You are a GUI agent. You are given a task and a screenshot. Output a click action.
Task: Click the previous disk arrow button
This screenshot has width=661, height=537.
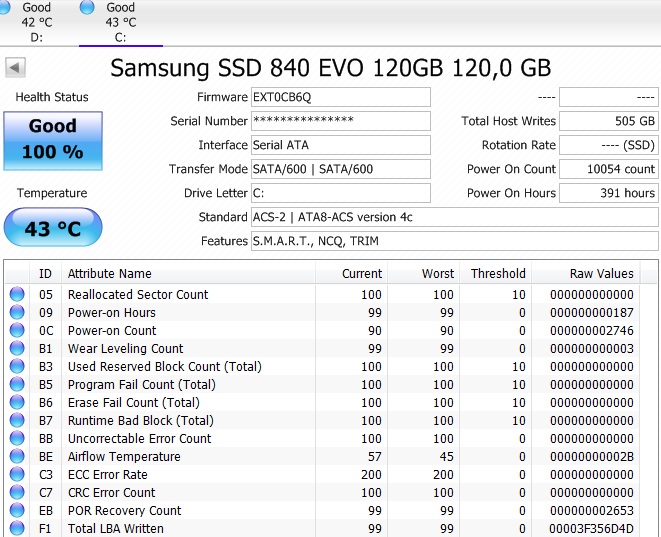[x=16, y=67]
